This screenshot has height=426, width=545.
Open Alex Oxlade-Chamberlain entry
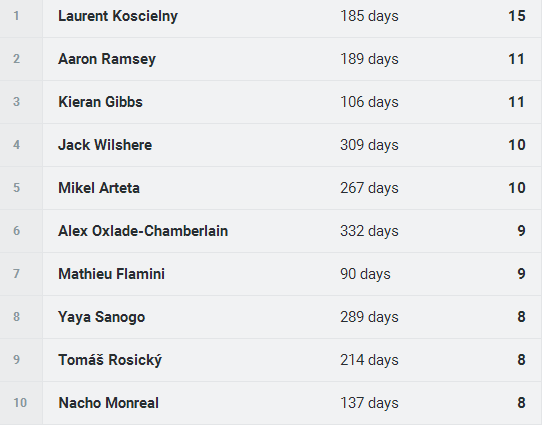point(143,231)
